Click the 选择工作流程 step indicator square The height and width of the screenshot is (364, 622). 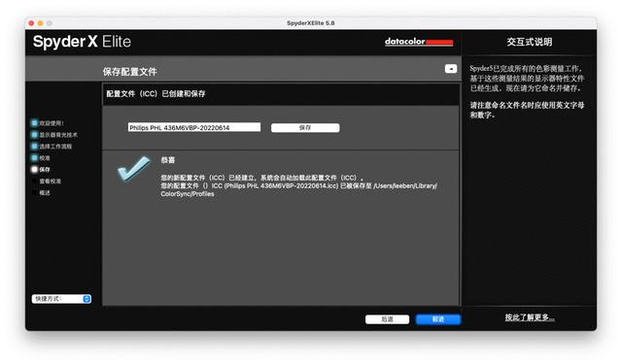pos(35,147)
